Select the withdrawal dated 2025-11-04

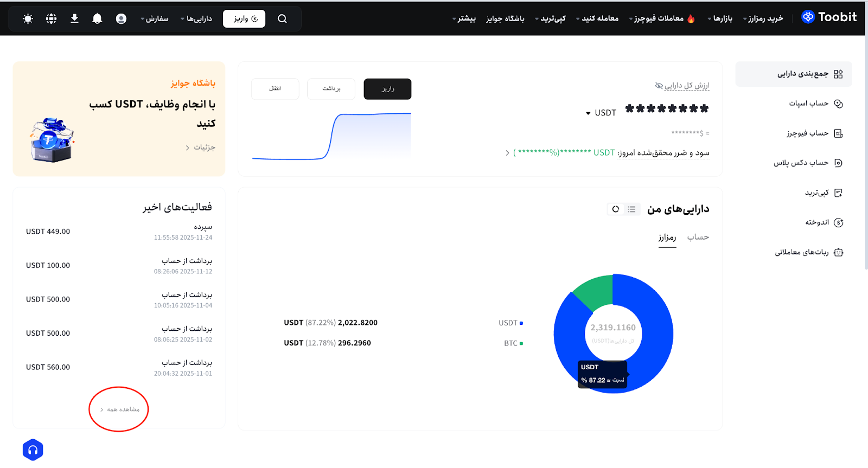(x=119, y=299)
